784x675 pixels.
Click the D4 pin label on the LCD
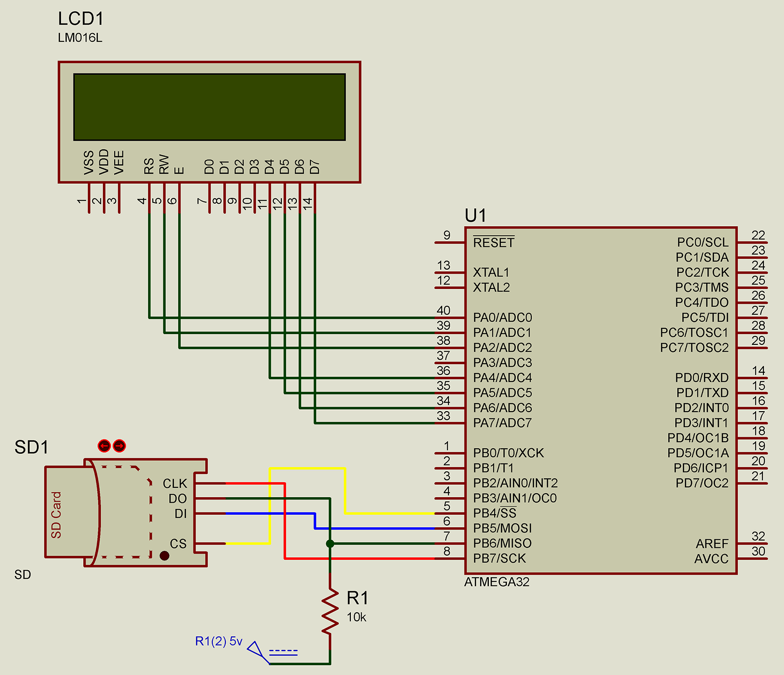(269, 167)
